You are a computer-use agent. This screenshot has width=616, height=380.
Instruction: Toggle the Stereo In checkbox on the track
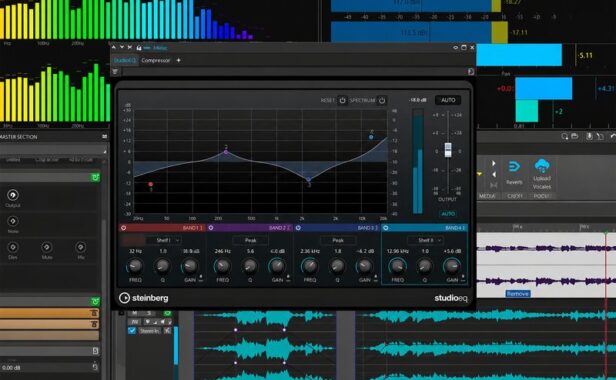132,331
